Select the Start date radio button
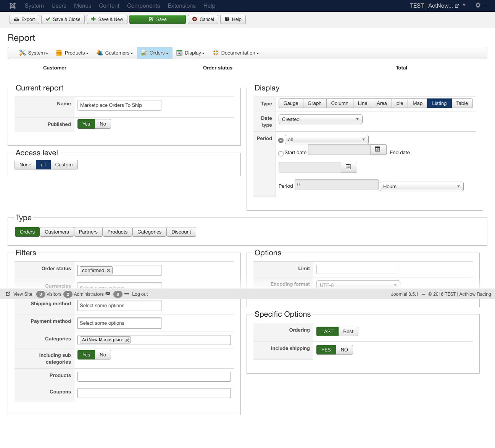The height and width of the screenshot is (448, 495). click(281, 154)
